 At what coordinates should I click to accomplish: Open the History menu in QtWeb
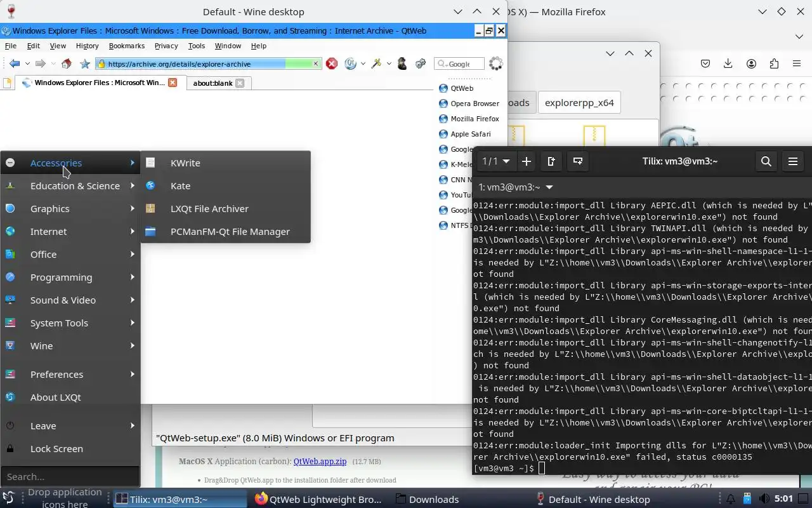(87, 46)
